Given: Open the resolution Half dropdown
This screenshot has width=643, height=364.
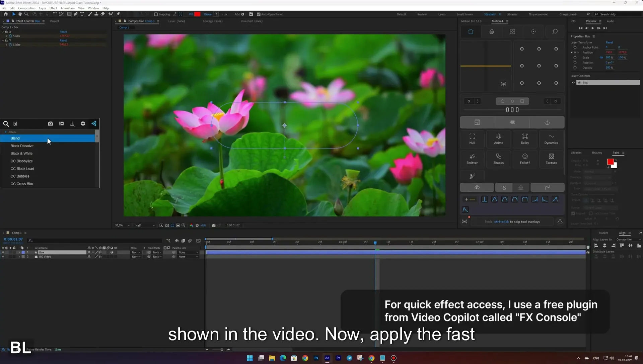Looking at the screenshot, I should click(x=145, y=225).
